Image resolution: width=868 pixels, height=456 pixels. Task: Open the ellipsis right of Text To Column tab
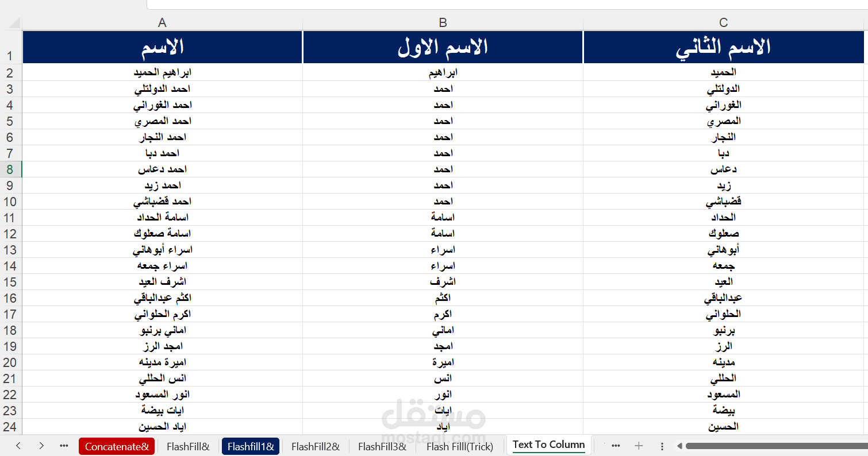(x=616, y=446)
